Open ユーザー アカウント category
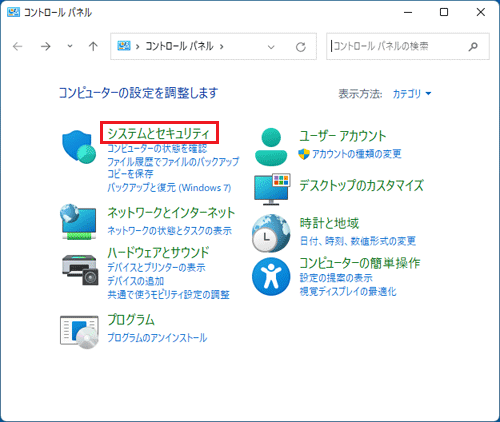This screenshot has width=500, height=422. point(342,136)
